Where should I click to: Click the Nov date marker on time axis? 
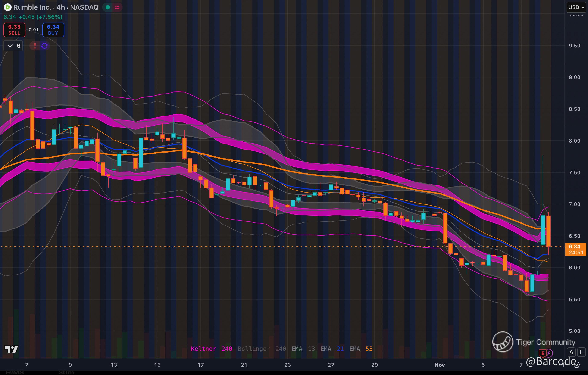tap(440, 365)
